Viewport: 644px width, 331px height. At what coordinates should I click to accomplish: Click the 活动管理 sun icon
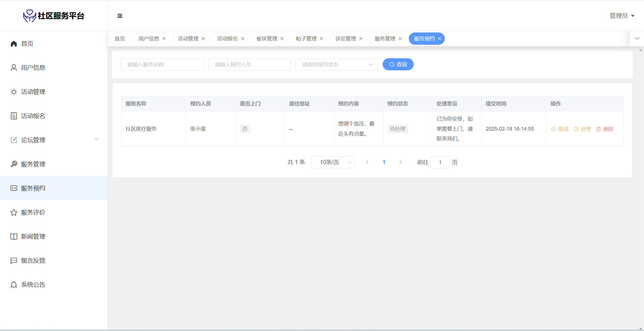click(x=14, y=92)
